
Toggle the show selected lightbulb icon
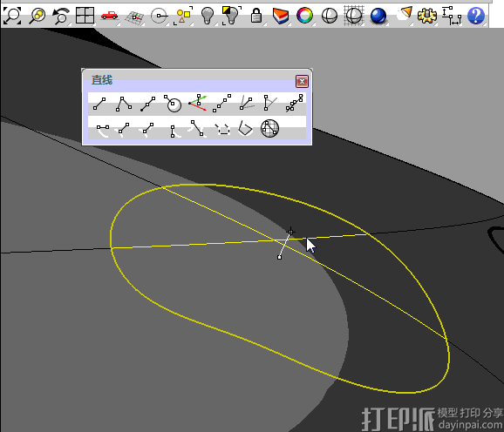coord(231,16)
